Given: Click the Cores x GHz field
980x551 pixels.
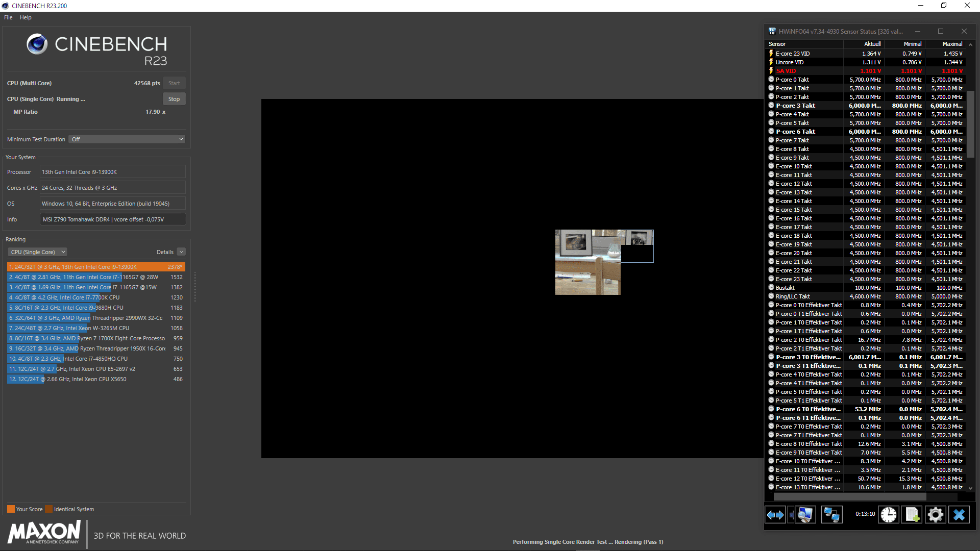Looking at the screenshot, I should [113, 188].
